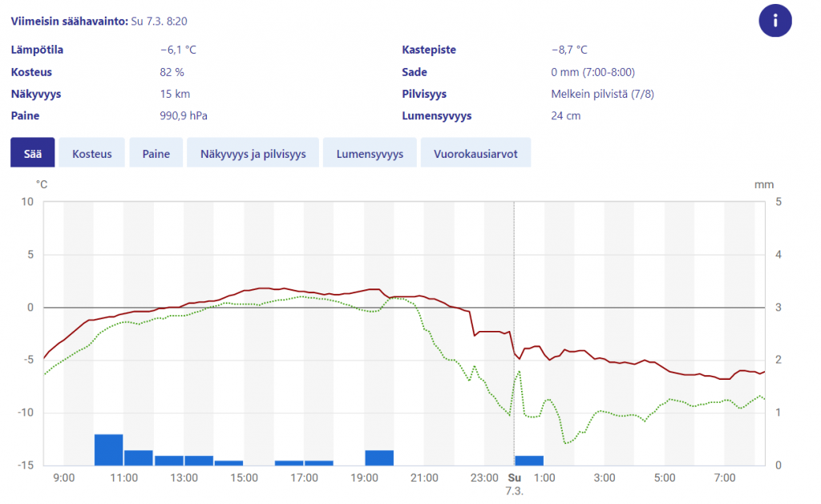Screen dimensions: 821x504
Task: Click the 5:00 time axis label
Action: (665, 478)
